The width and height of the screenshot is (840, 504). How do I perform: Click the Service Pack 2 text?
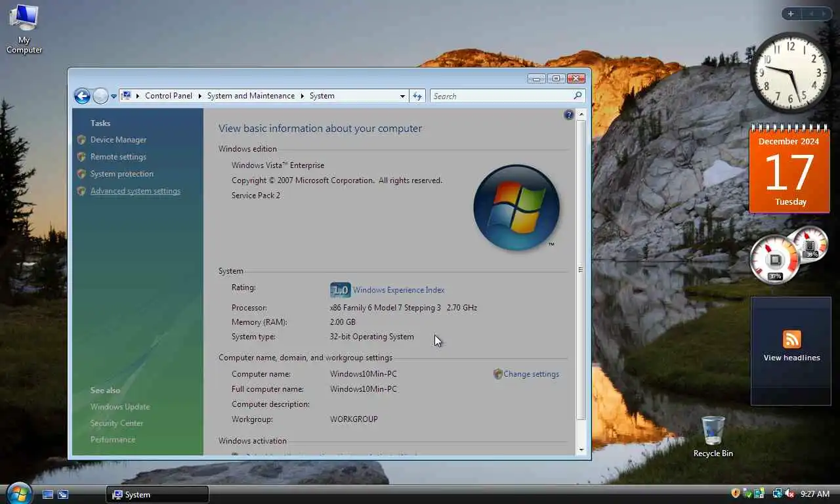[256, 196]
